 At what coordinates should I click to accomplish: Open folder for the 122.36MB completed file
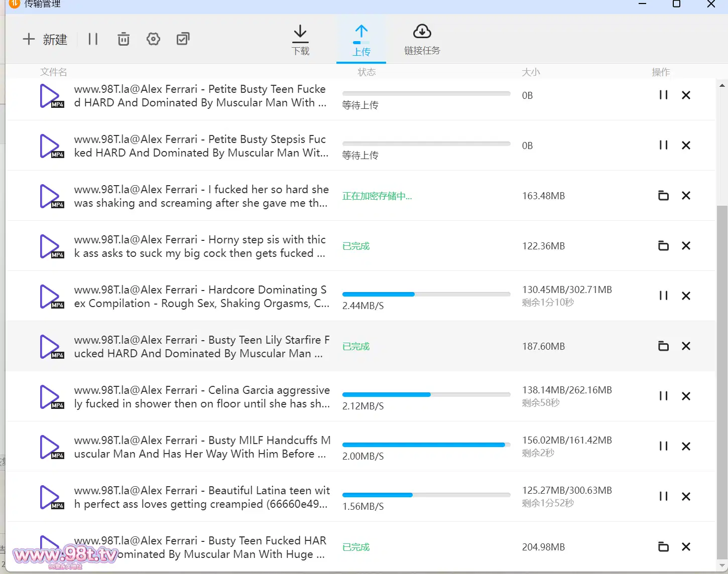coord(663,245)
